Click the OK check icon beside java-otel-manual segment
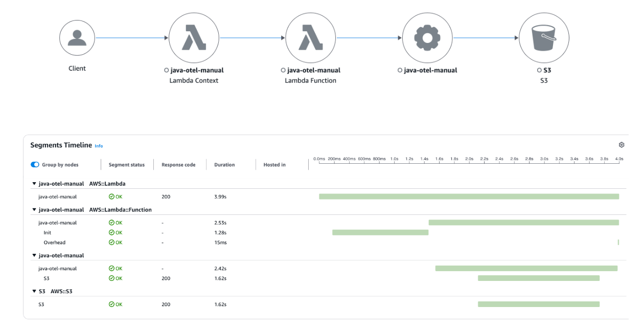The image size is (644, 328). pyautogui.click(x=110, y=196)
